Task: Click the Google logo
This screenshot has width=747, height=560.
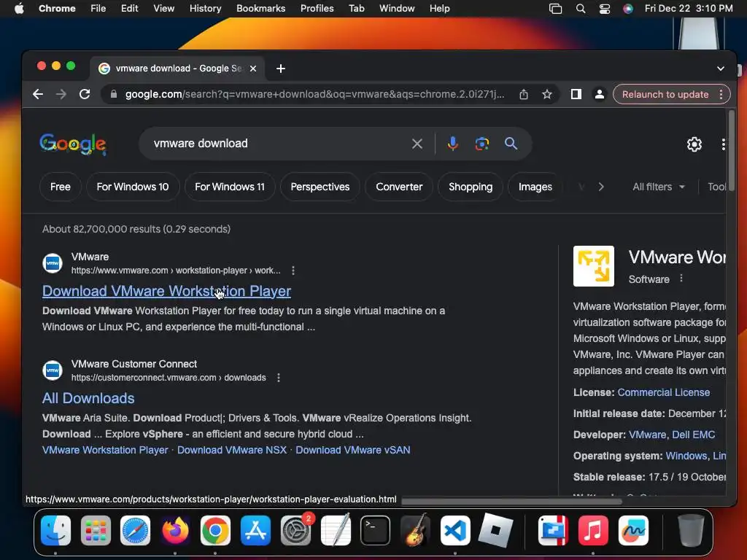Action: pos(72,144)
